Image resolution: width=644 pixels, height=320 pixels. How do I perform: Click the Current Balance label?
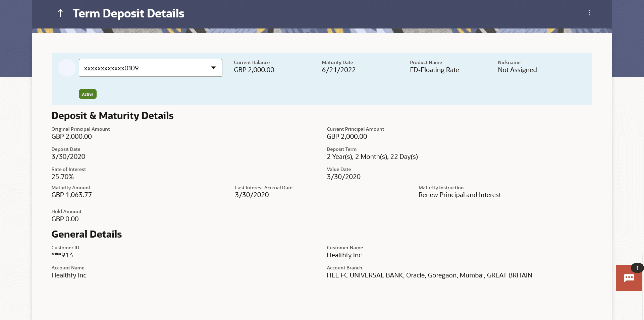[252, 62]
